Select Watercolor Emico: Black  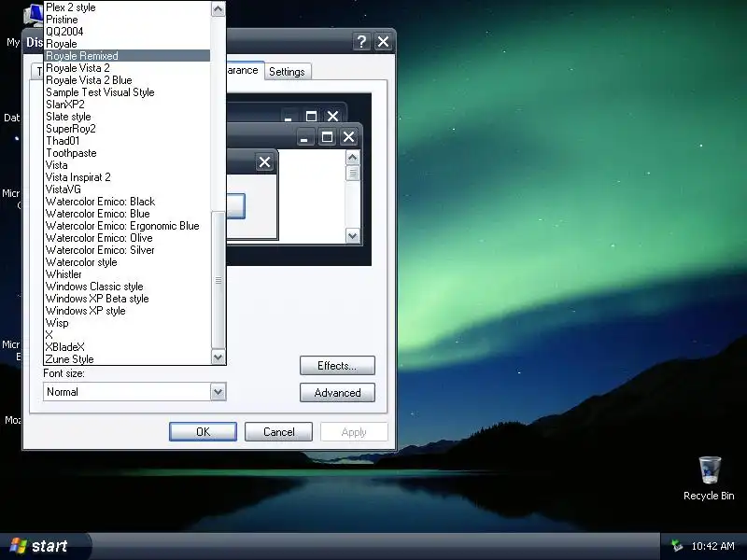coord(127,202)
